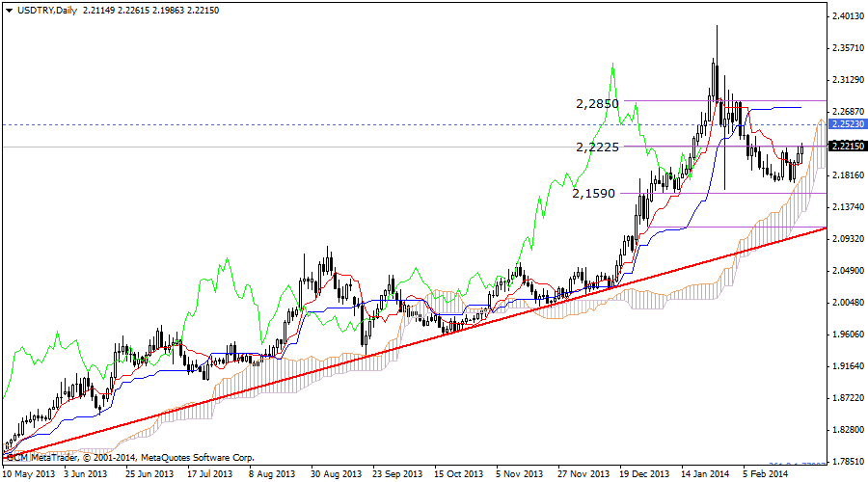The width and height of the screenshot is (868, 482).
Task: Select the black 2.22150 current price tag
Action: click(848, 147)
